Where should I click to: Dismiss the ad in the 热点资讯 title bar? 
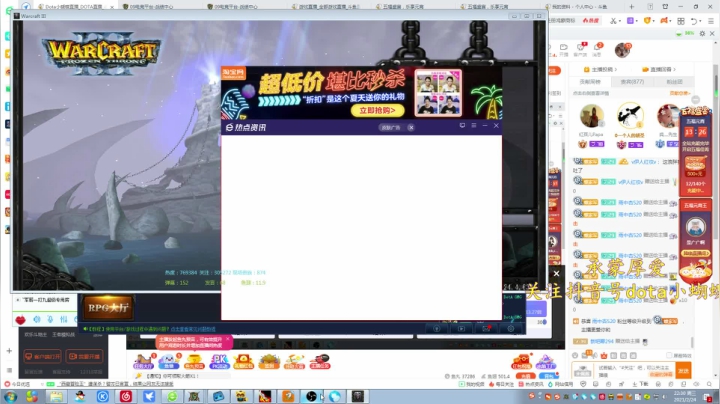click(411, 127)
